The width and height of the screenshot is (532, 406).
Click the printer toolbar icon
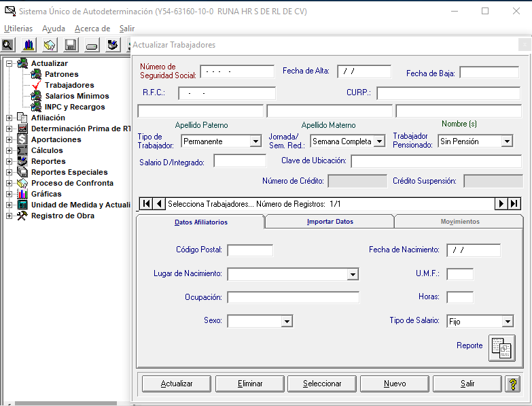(112, 45)
